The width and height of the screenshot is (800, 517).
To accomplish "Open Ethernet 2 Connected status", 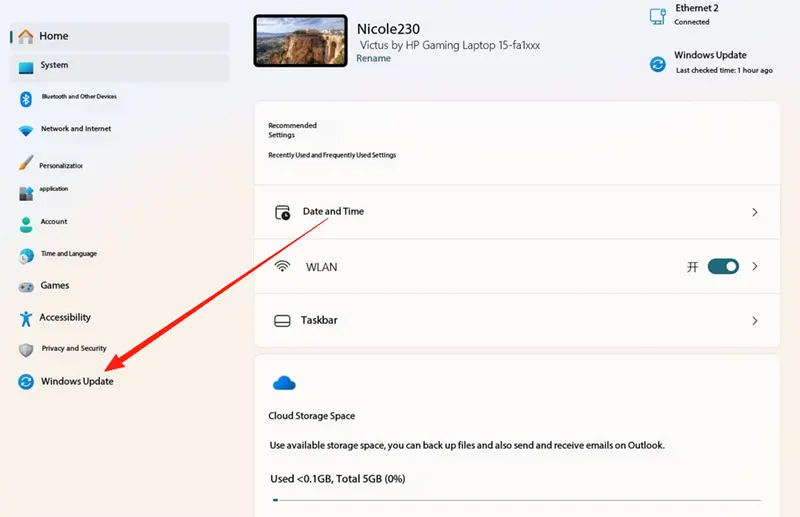I will pos(685,15).
